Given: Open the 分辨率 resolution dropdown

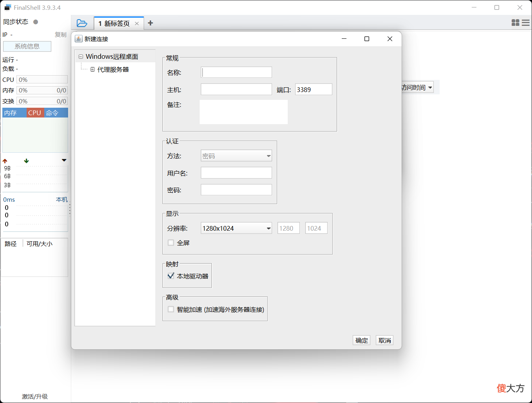Looking at the screenshot, I should (x=236, y=228).
